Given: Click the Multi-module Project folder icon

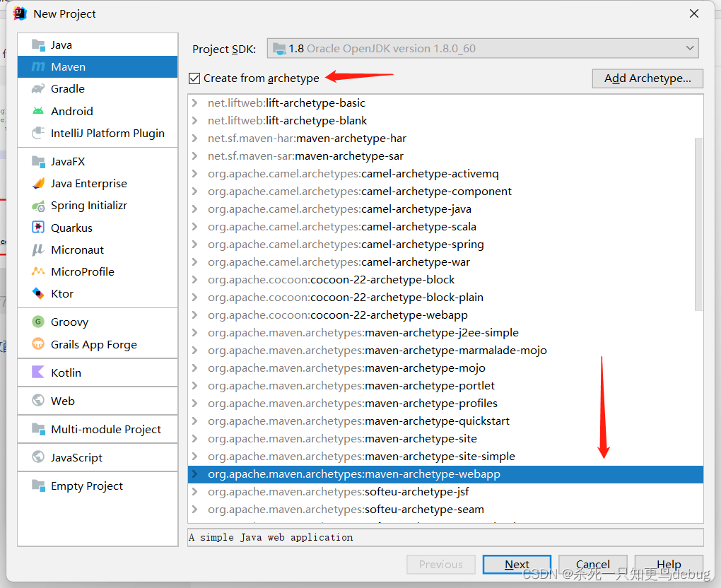Looking at the screenshot, I should (38, 429).
